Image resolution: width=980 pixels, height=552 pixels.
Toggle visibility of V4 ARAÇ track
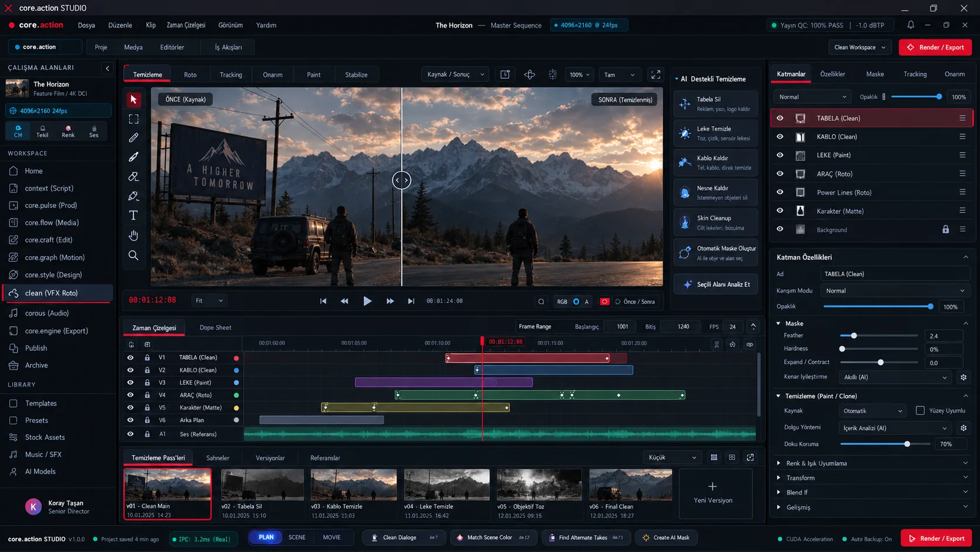pos(130,395)
